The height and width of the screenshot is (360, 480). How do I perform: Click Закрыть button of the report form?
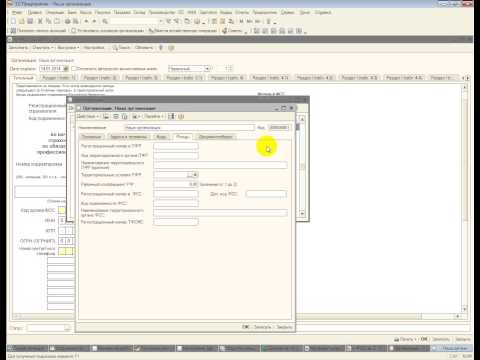pos(463,339)
